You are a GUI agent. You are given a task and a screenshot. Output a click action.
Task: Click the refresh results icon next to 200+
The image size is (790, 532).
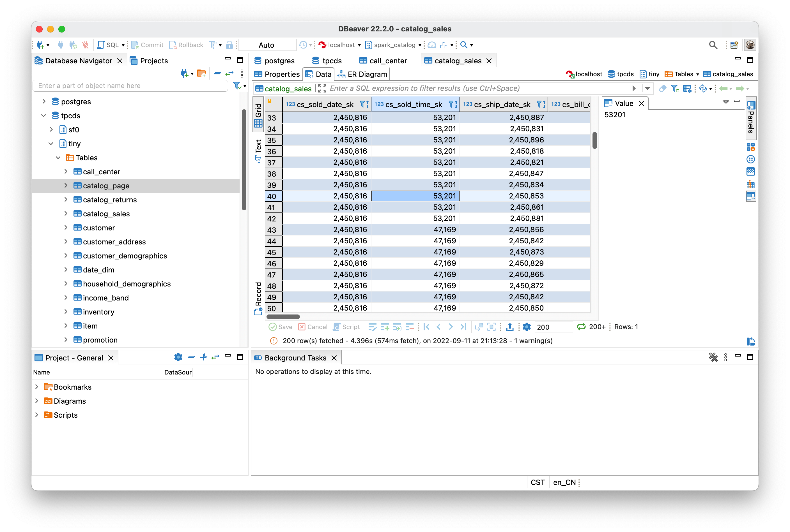pos(581,327)
